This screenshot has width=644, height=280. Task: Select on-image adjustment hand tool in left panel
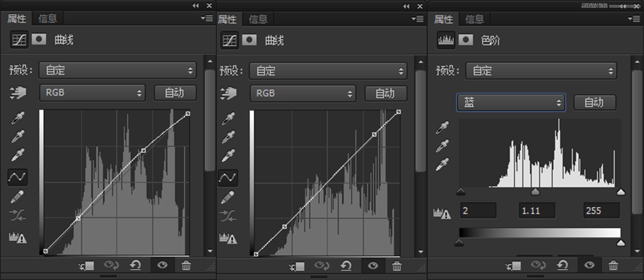pyautogui.click(x=18, y=93)
